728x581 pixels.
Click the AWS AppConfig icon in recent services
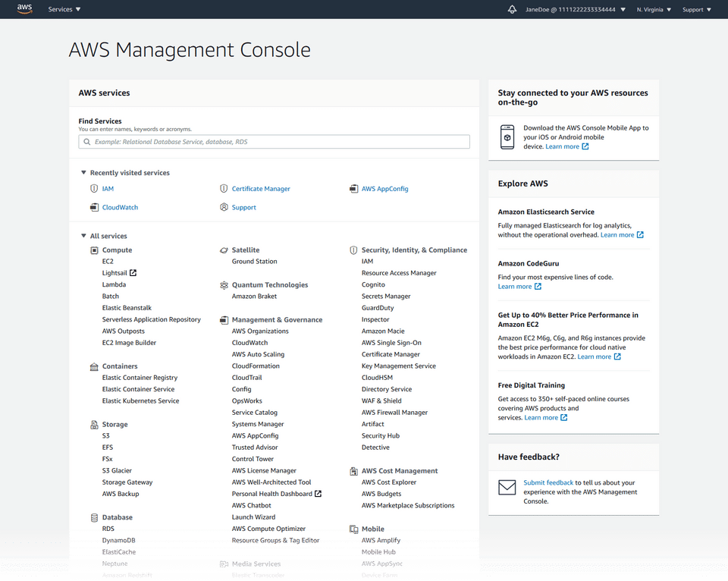click(354, 189)
